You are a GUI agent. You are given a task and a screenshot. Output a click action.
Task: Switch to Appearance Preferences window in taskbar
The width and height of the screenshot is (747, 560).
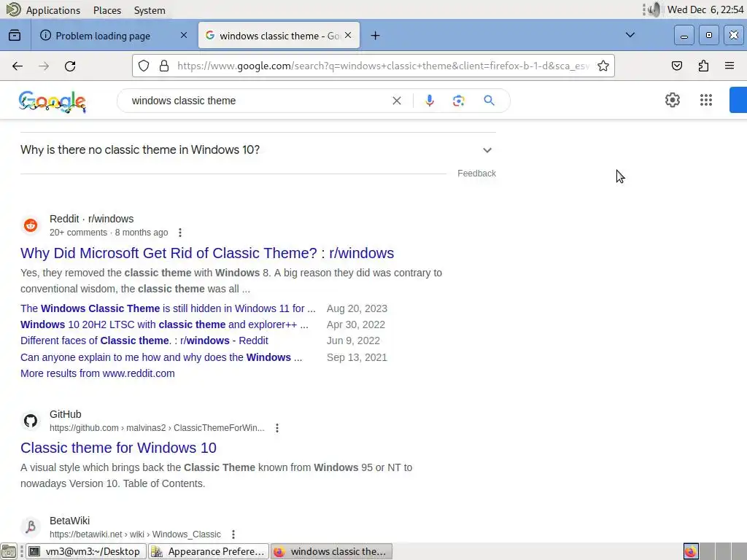pos(209,551)
